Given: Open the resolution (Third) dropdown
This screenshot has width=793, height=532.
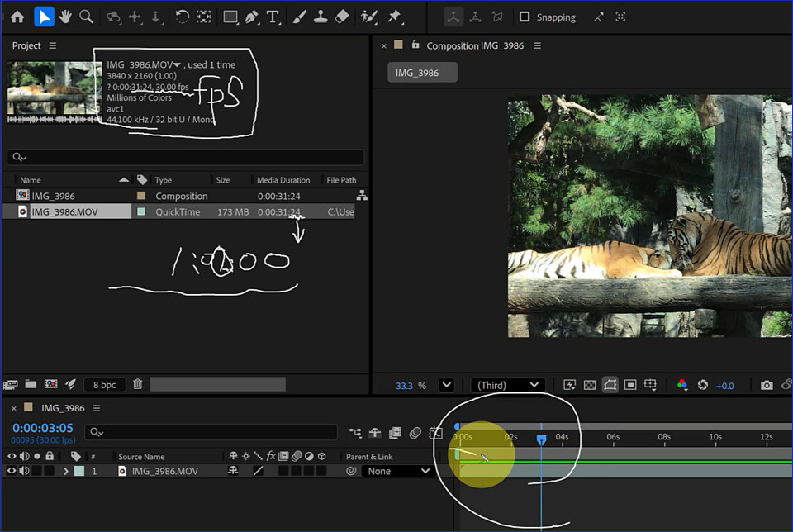Looking at the screenshot, I should 507,385.
